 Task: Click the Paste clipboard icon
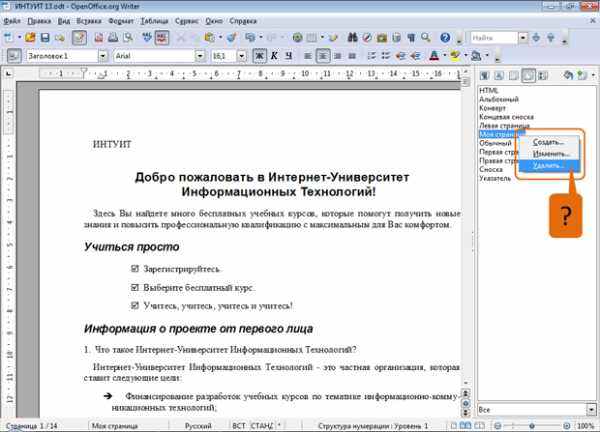(209, 37)
